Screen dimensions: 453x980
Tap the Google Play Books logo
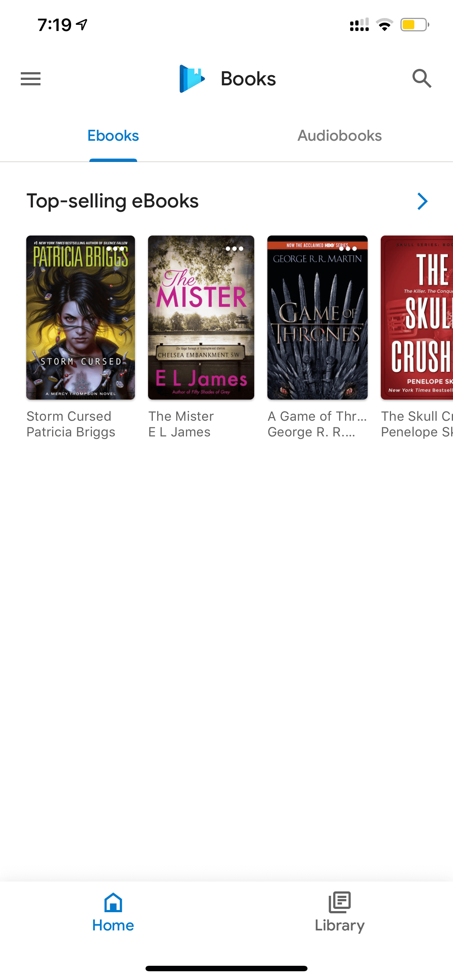pyautogui.click(x=192, y=79)
